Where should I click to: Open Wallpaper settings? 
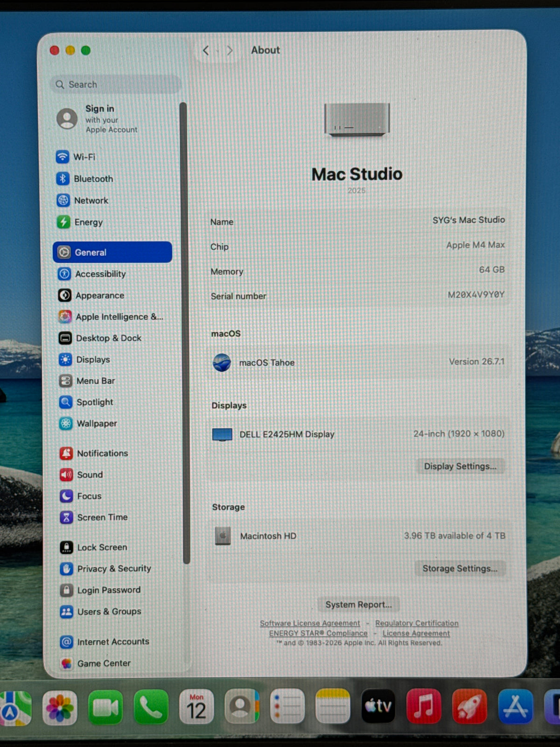[88, 423]
